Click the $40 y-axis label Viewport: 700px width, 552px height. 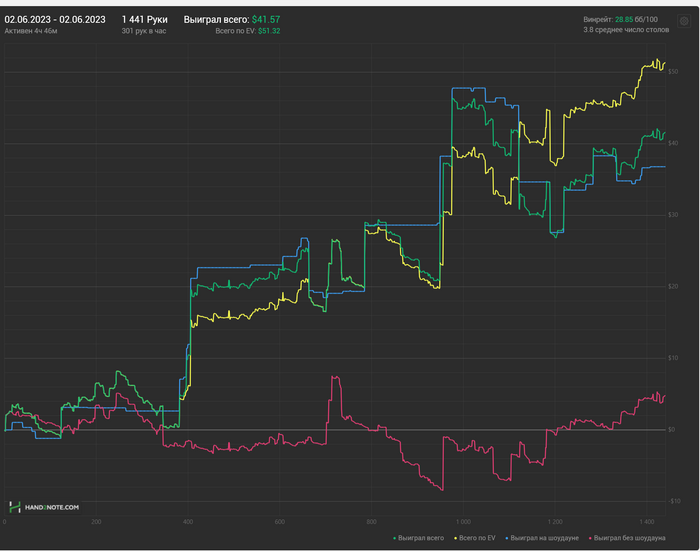(673, 143)
